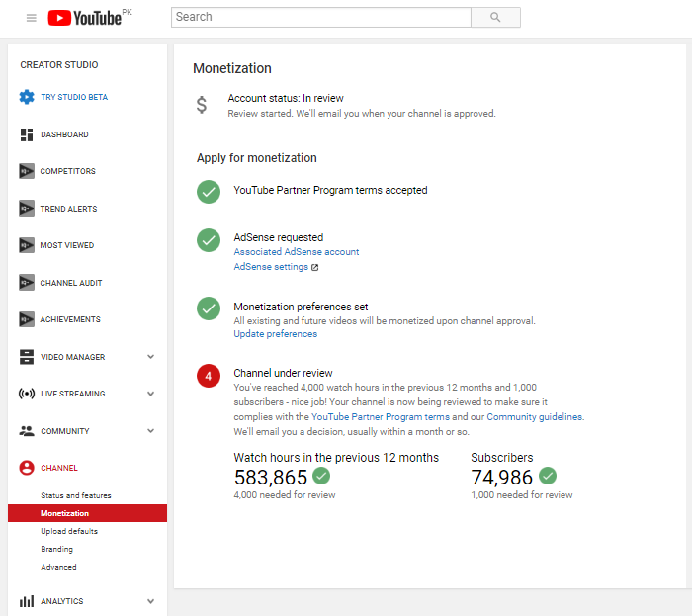Click green check beside AdSense requested
Image resolution: width=692 pixels, height=616 pixels.
(209, 240)
